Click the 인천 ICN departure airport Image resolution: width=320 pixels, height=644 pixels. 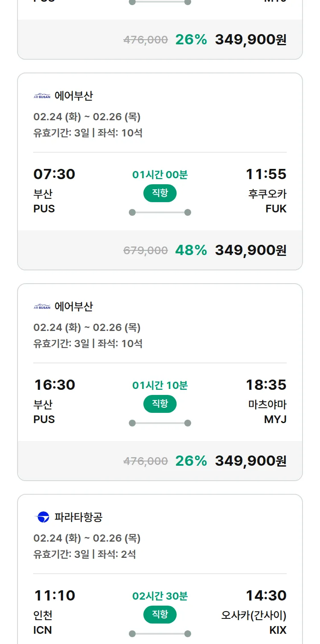(43, 623)
